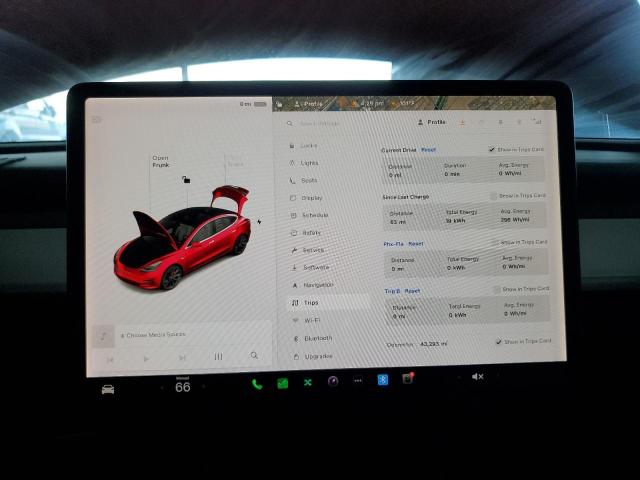Open the purple dashcam camera app
Viewport: 640px width, 480px height.
point(333,382)
